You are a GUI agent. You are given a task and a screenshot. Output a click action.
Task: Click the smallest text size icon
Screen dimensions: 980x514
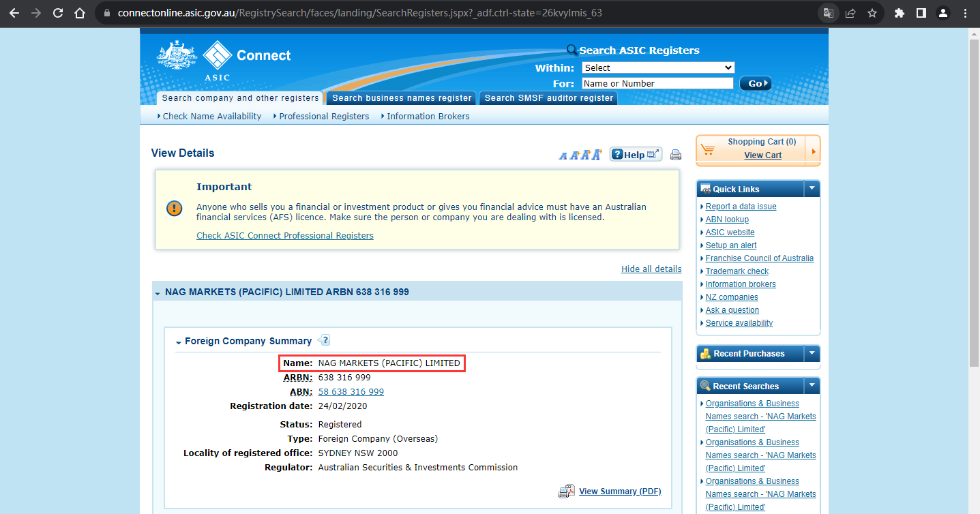[563, 156]
